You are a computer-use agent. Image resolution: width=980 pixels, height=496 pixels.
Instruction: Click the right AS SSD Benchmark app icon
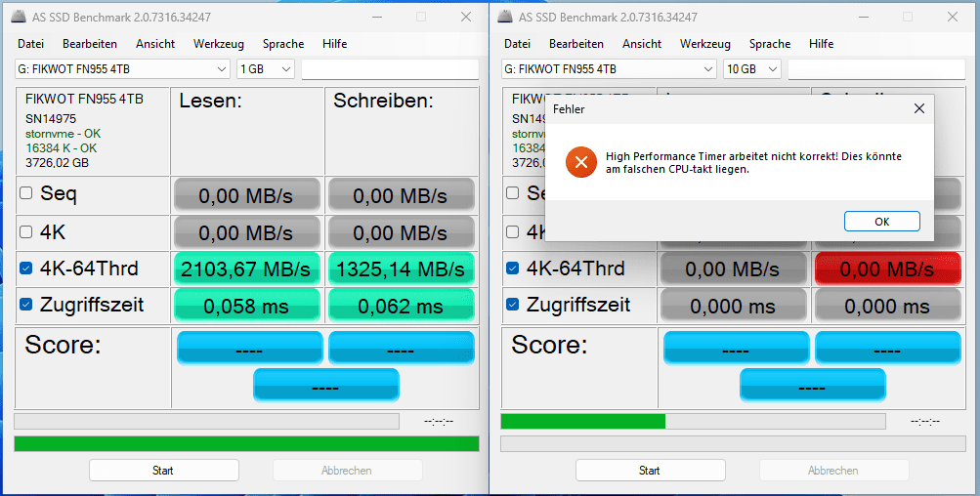click(x=505, y=17)
